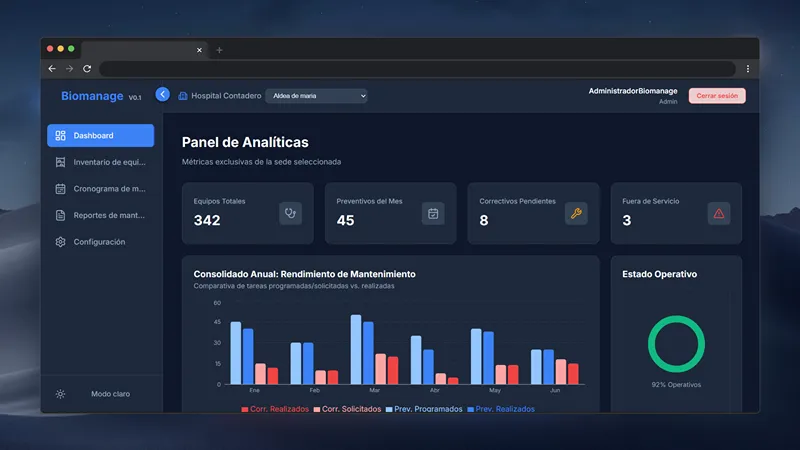Image resolution: width=800 pixels, height=450 pixels.
Task: Click the warning triangle in Fuera de Servicio
Action: point(719,213)
